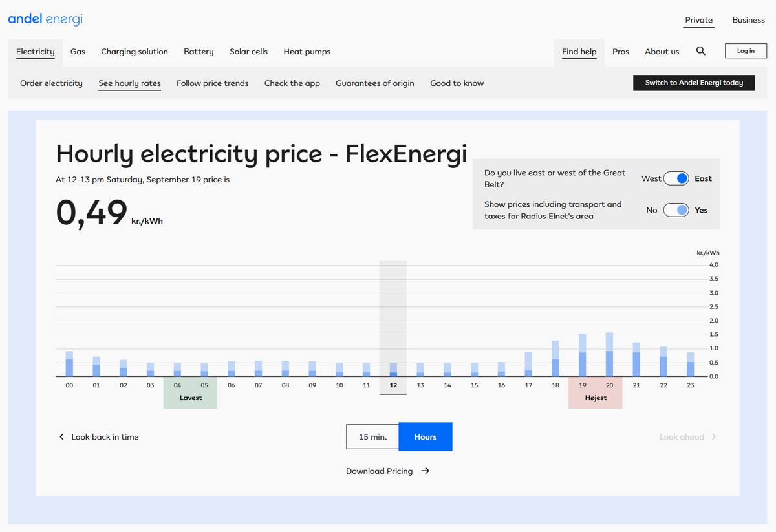Select the hour 23 price bar
776x532 pixels.
691,365
